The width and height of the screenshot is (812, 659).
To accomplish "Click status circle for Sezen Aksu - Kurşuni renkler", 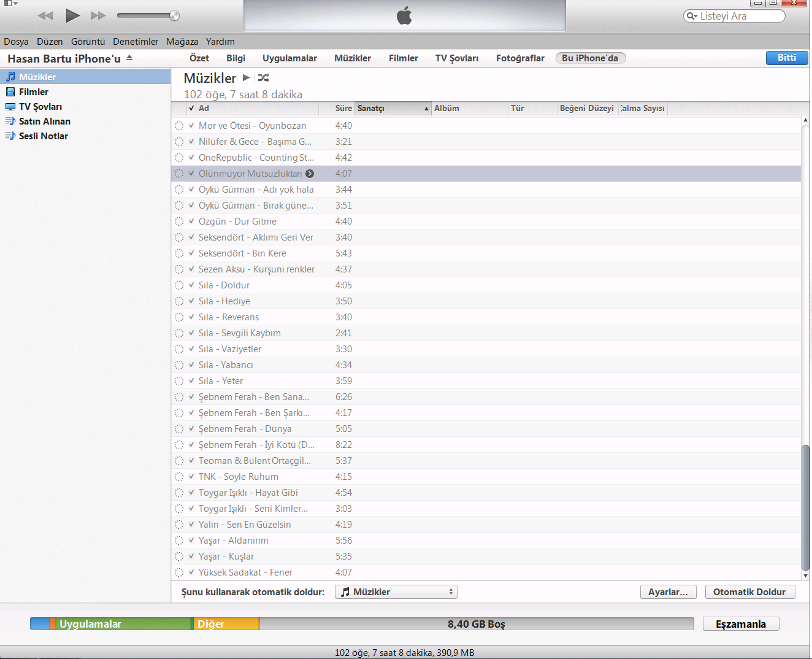I will tap(179, 269).
